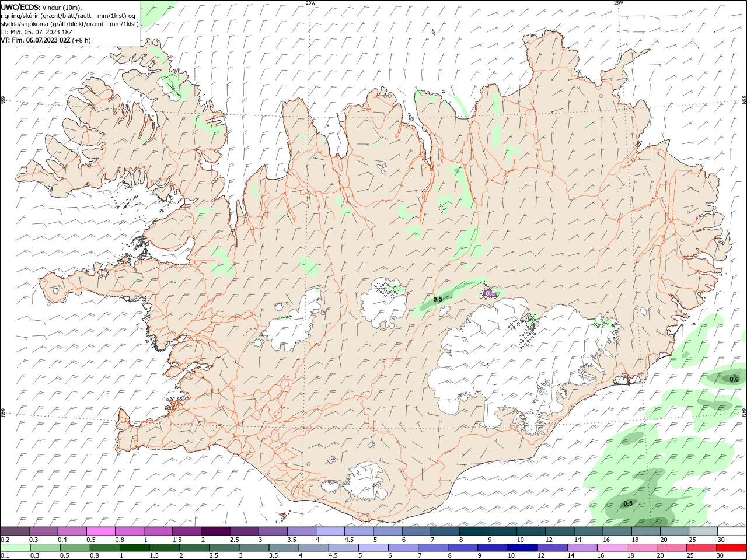Viewport: 747px width, 560px height.
Task: Click the 0.5 label in the offshore southeast rain area
Action: pyautogui.click(x=628, y=503)
